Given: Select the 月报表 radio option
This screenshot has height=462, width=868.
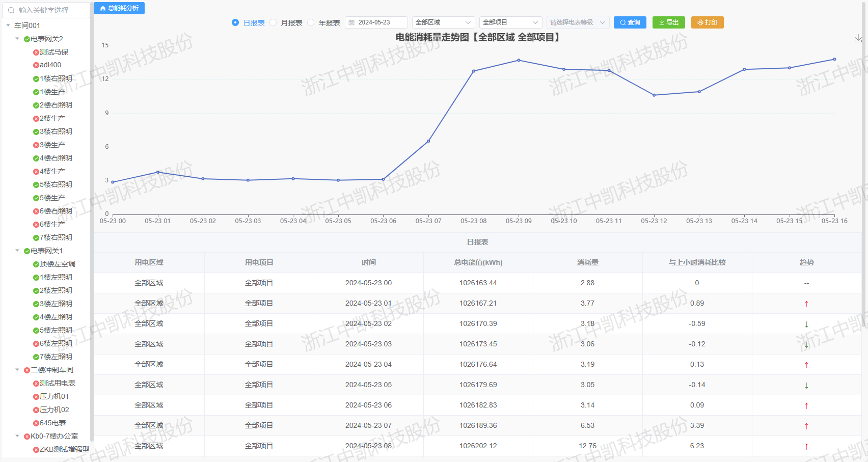Looking at the screenshot, I should coord(273,22).
